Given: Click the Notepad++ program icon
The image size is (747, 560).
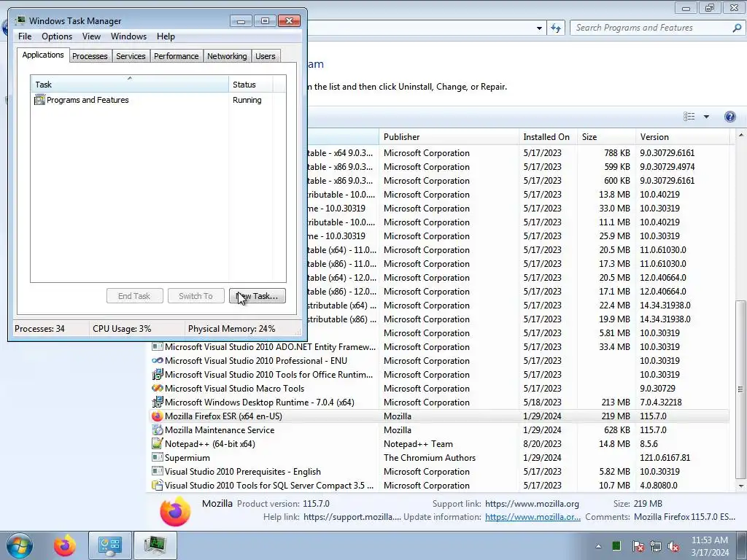Looking at the screenshot, I should [x=158, y=444].
